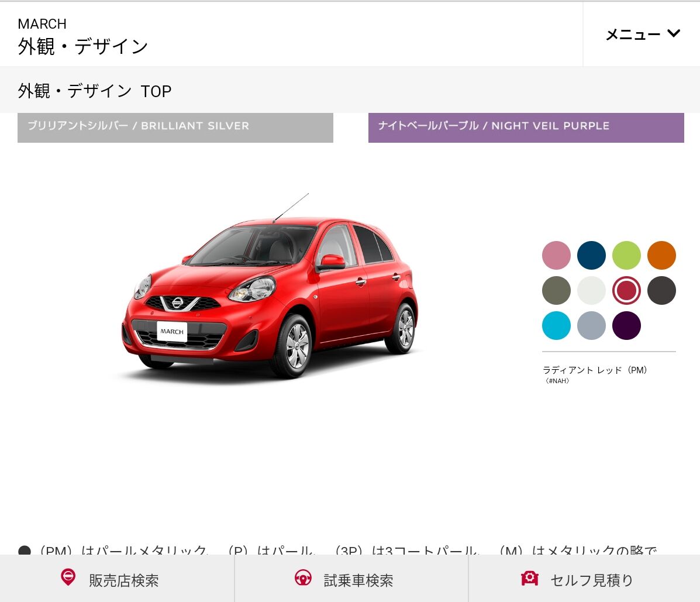Click the Brilliant Silver banner
Viewport: 700px width, 602px height.
point(175,128)
